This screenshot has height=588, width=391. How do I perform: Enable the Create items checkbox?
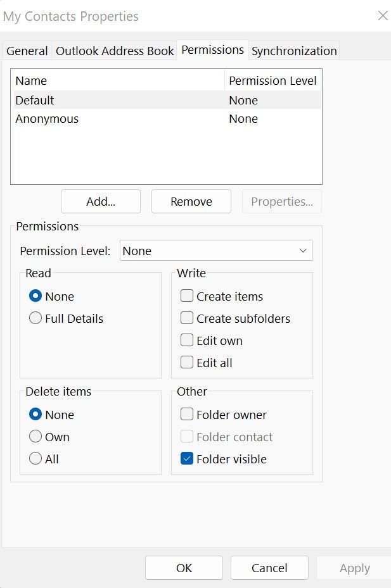(187, 296)
